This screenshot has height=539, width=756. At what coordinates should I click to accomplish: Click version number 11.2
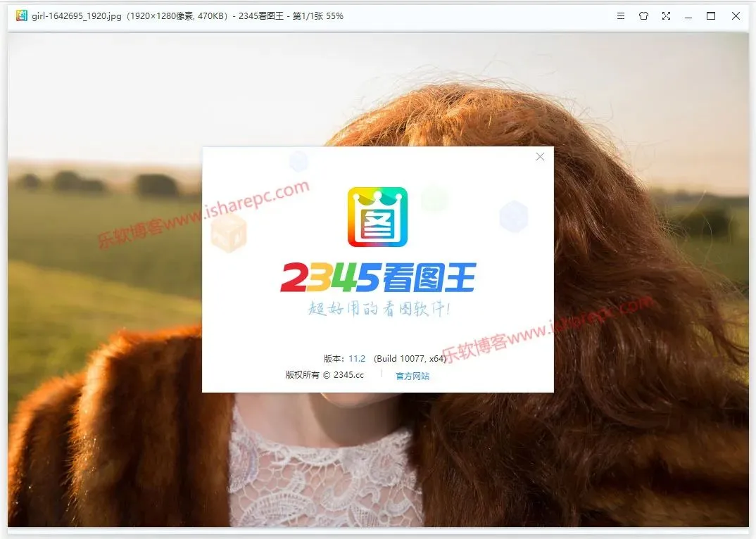357,359
